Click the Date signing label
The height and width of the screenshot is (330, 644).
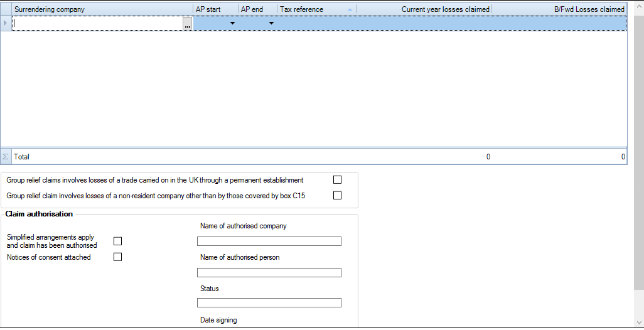(x=218, y=320)
